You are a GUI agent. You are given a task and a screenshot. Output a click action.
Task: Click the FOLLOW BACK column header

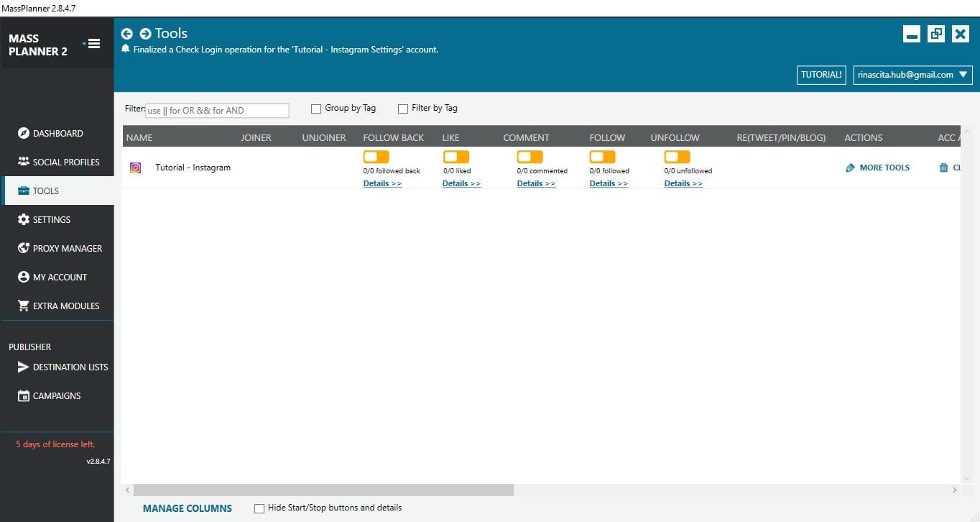[394, 137]
